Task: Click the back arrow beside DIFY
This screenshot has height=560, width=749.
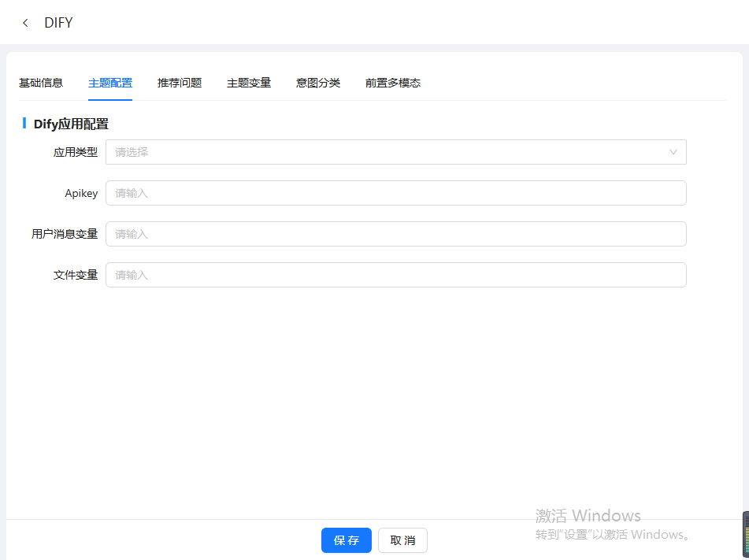Action: click(26, 23)
